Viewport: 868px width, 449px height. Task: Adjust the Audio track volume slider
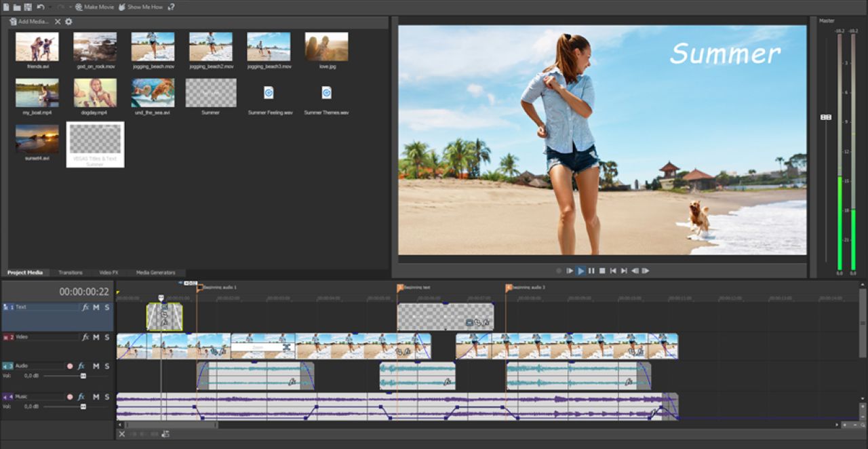click(x=83, y=376)
